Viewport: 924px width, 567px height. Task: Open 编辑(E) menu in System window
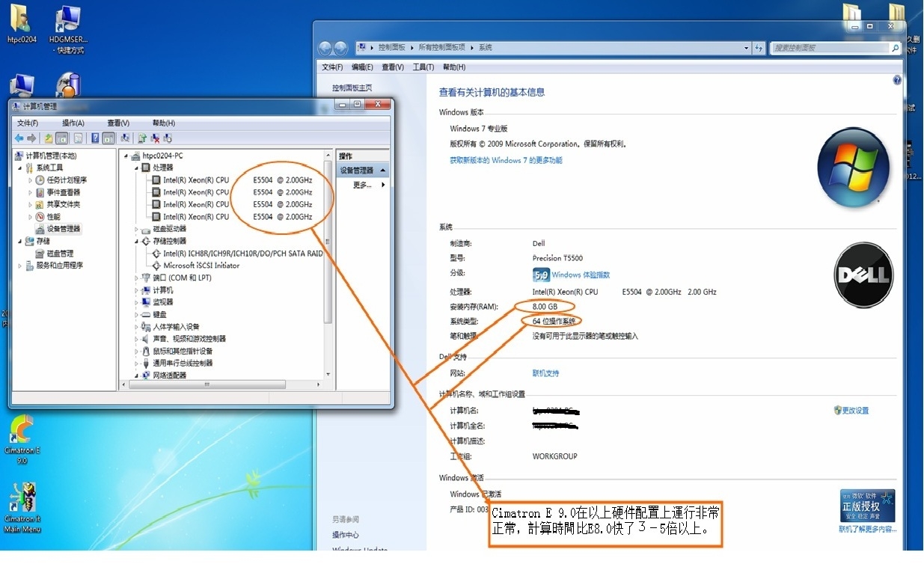(x=363, y=67)
